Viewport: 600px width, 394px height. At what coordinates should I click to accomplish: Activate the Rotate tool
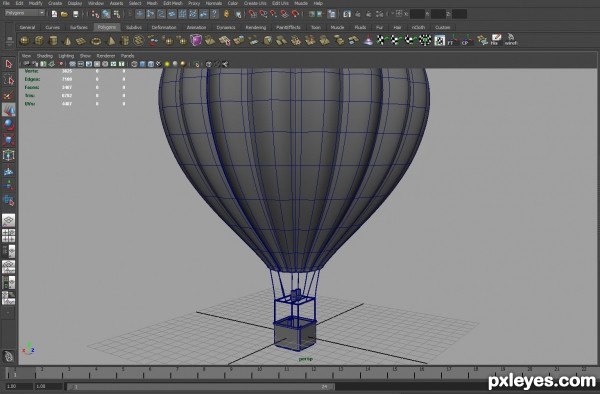point(8,125)
